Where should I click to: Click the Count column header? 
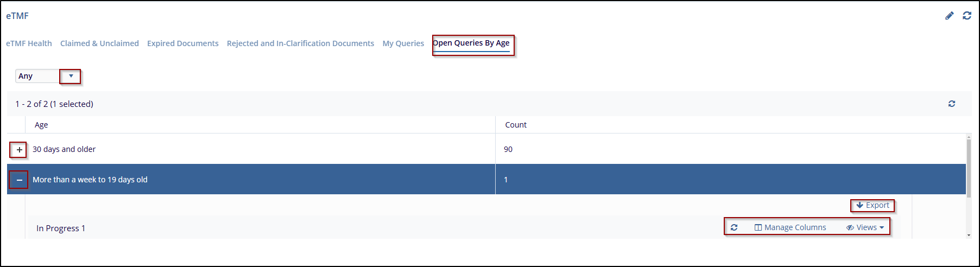click(516, 125)
